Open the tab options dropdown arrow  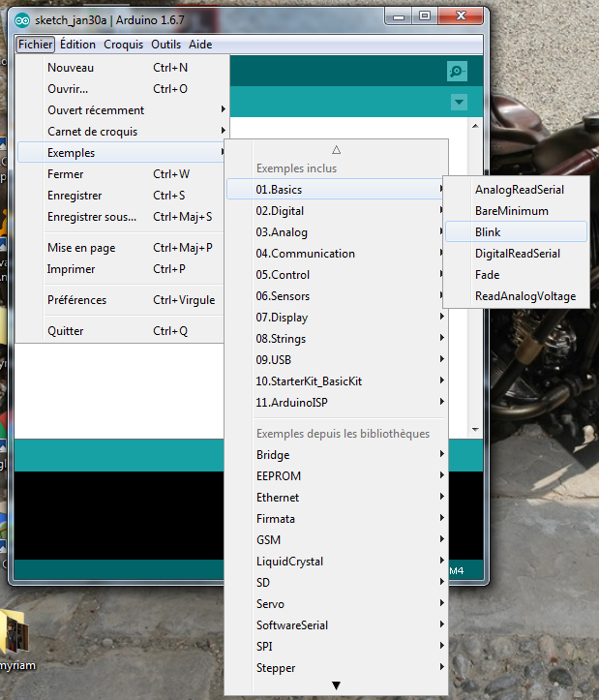click(459, 103)
